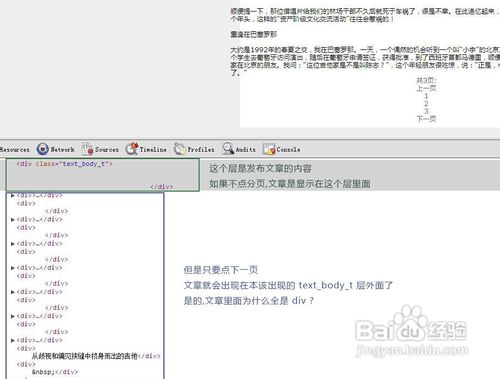
Task: Click the 重逢在巴塞罗那 heading in the article
Action: click(253, 34)
